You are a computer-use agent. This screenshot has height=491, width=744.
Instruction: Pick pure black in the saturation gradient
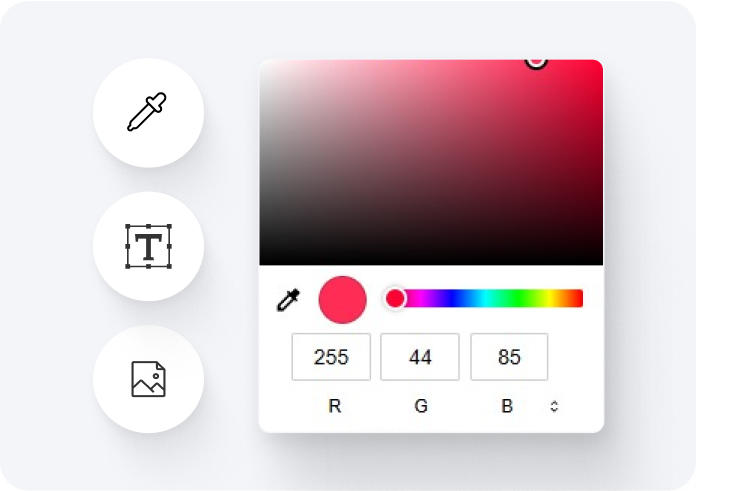point(266,261)
